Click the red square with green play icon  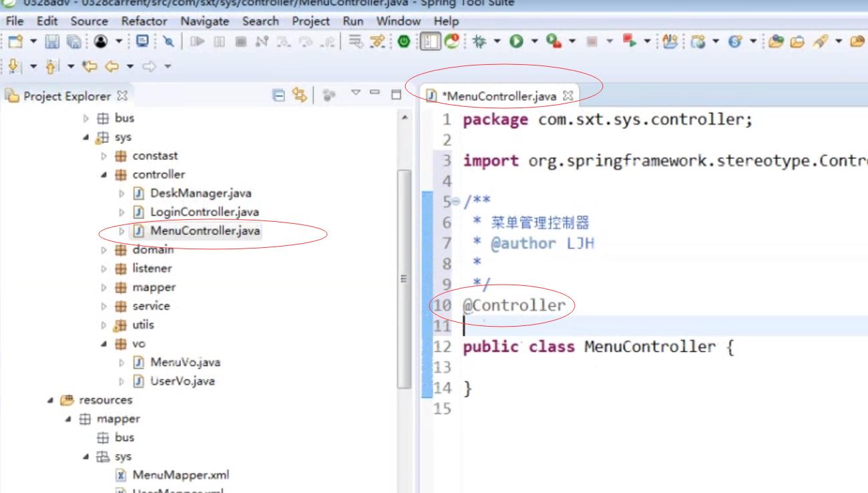click(629, 41)
